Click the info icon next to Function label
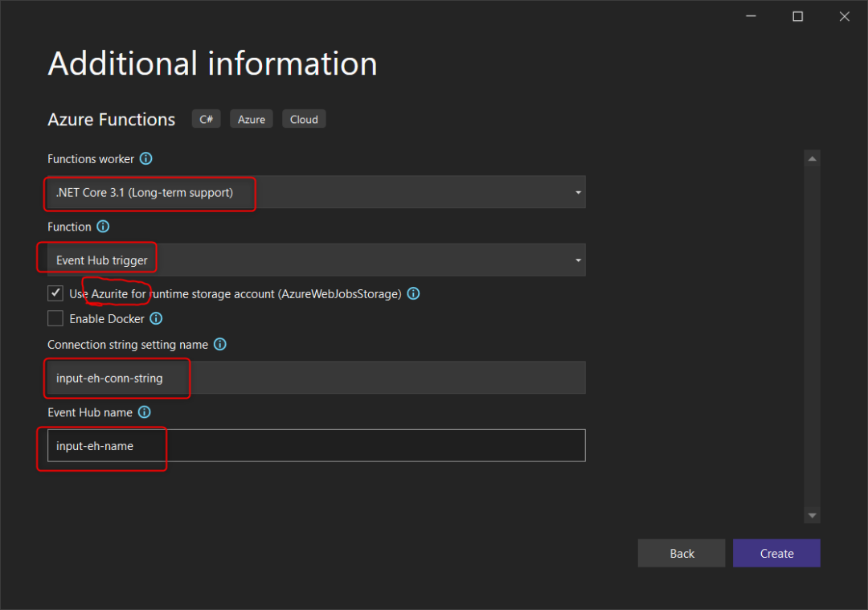 point(103,227)
